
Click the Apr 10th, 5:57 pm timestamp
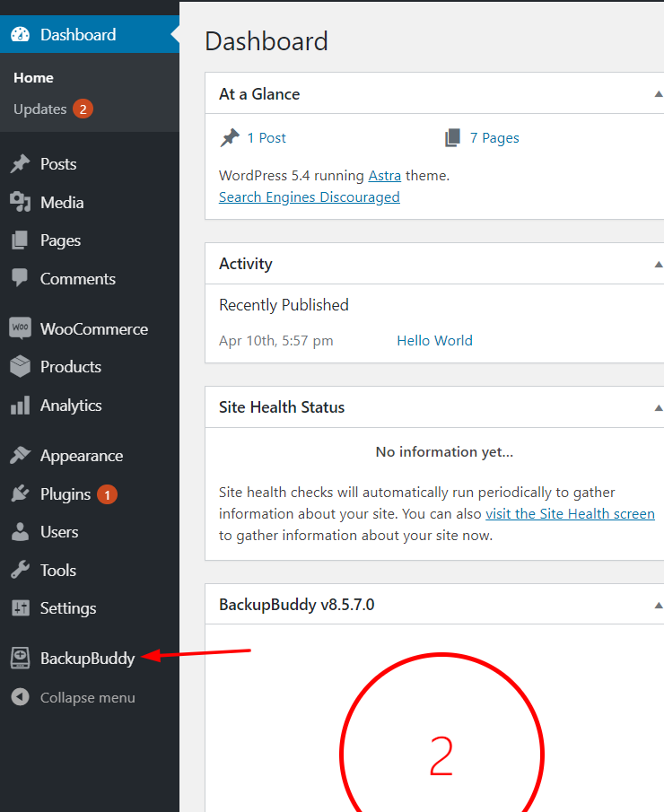point(276,341)
